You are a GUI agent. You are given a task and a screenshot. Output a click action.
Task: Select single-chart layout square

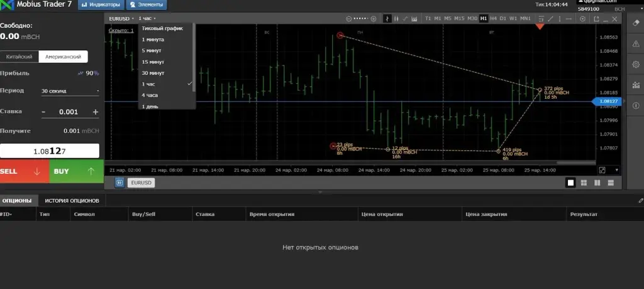(x=570, y=183)
